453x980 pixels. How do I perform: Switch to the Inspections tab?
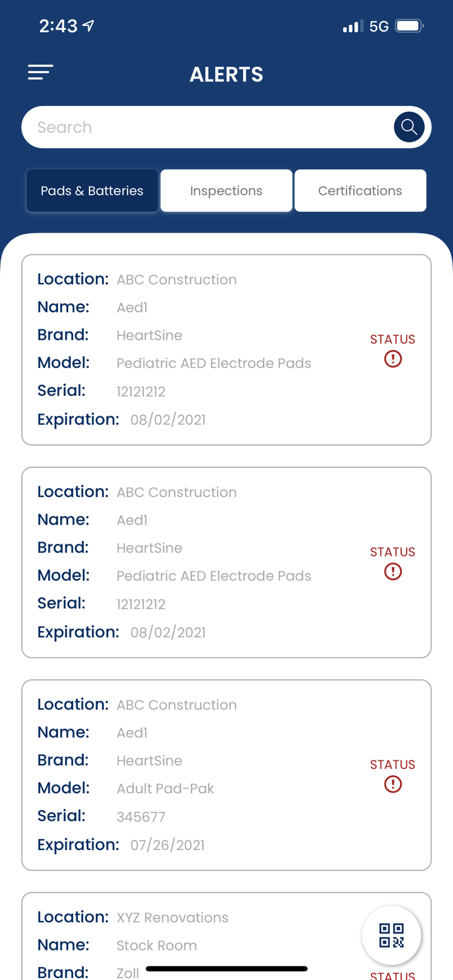point(226,190)
